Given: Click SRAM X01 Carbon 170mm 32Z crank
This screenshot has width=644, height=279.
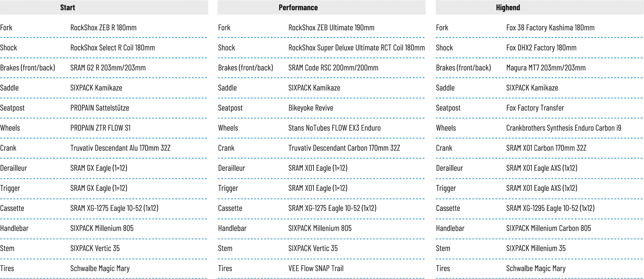Looking at the screenshot, I should click(x=546, y=148).
